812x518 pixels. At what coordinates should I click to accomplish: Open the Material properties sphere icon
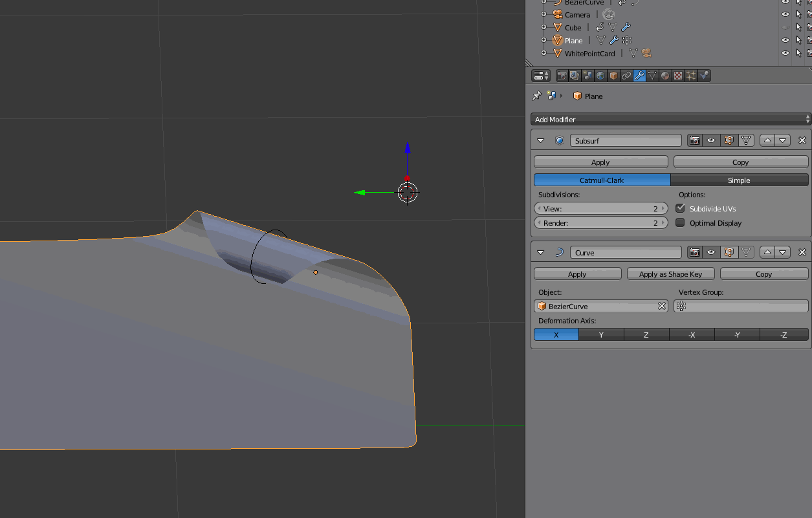(x=665, y=76)
